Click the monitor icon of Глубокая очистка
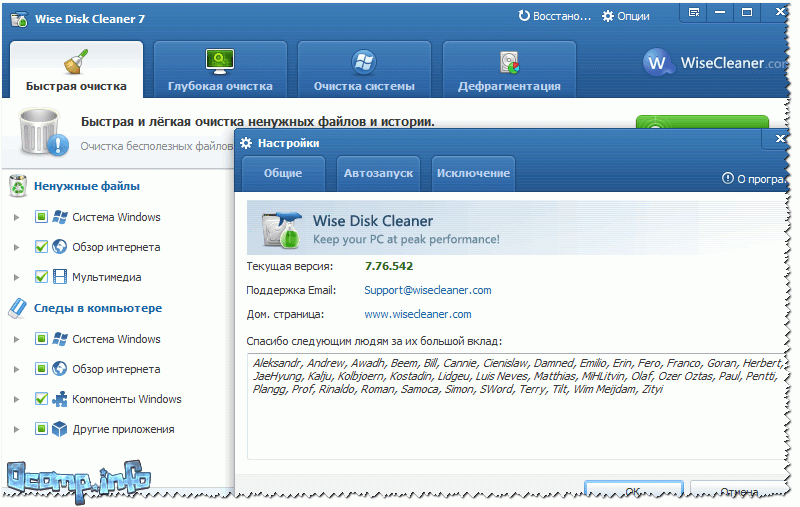The width and height of the screenshot is (800, 507). (220, 61)
